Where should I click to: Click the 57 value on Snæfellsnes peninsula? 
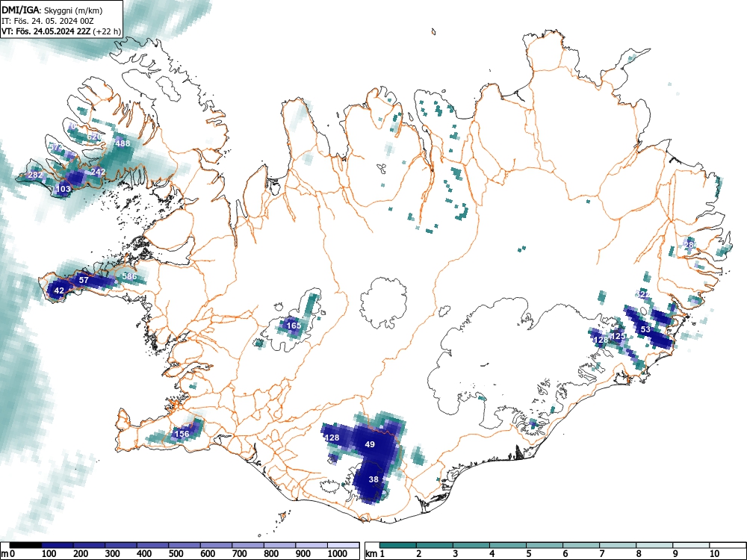84,280
